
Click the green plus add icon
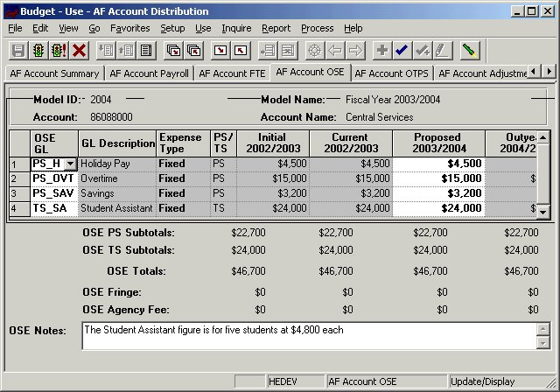coord(381,51)
